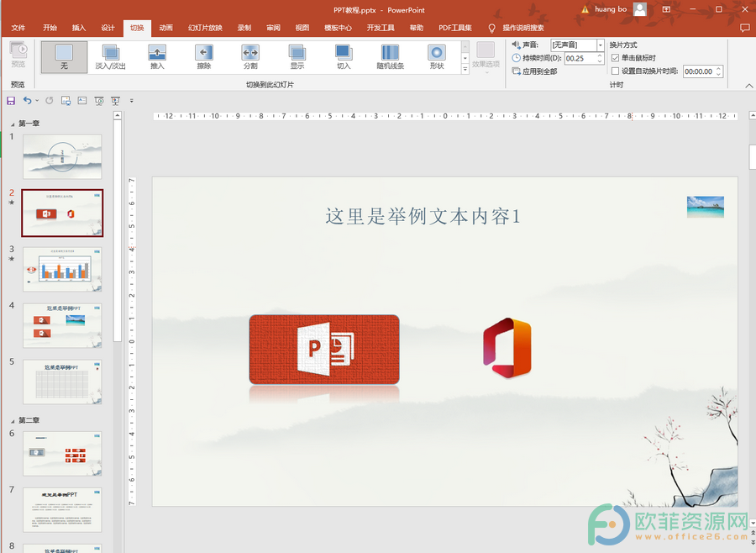Select slide 3 chart thumbnail
This screenshot has height=553, width=756.
click(x=62, y=269)
